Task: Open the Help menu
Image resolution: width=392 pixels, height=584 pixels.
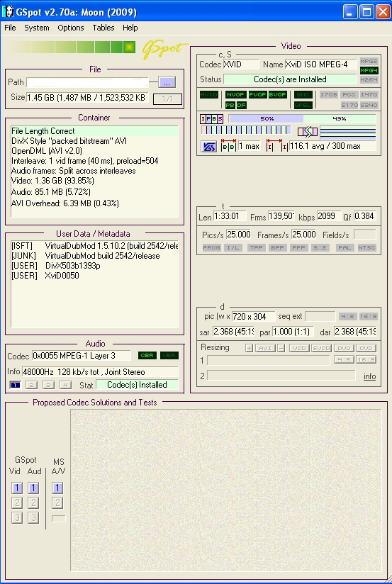Action: tap(130, 28)
